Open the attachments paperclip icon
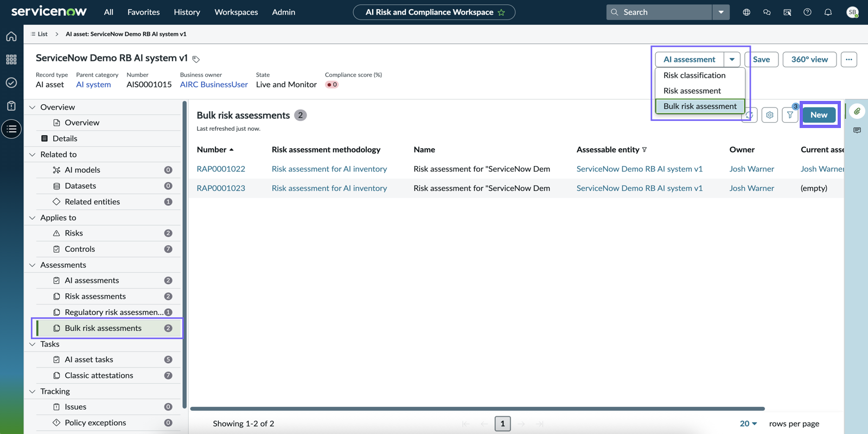 pos(857,111)
